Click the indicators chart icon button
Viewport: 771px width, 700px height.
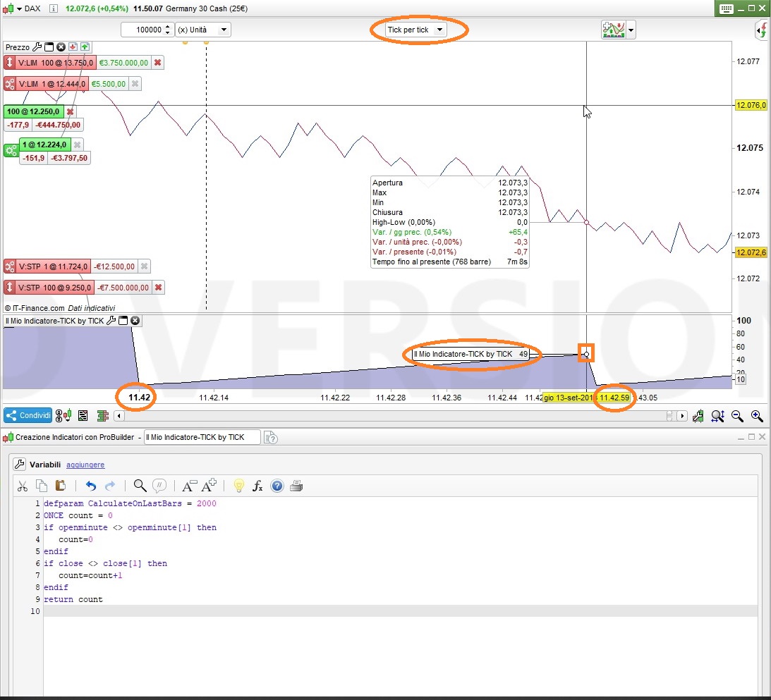tap(613, 30)
